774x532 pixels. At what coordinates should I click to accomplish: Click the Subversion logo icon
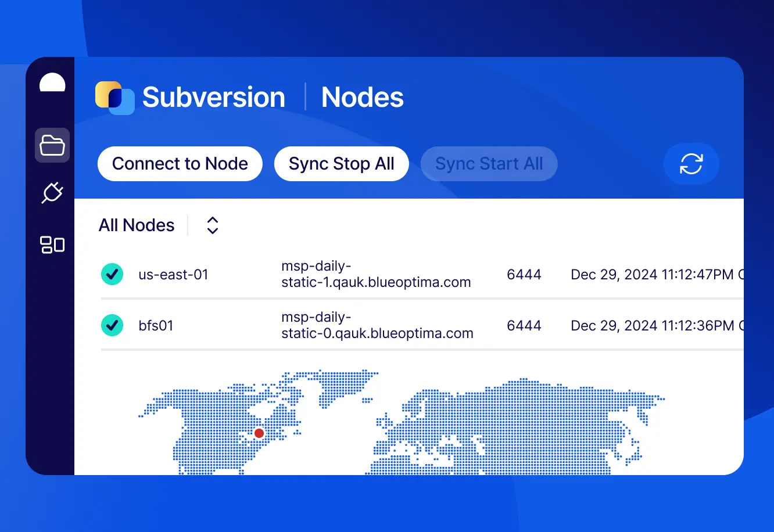tap(115, 98)
